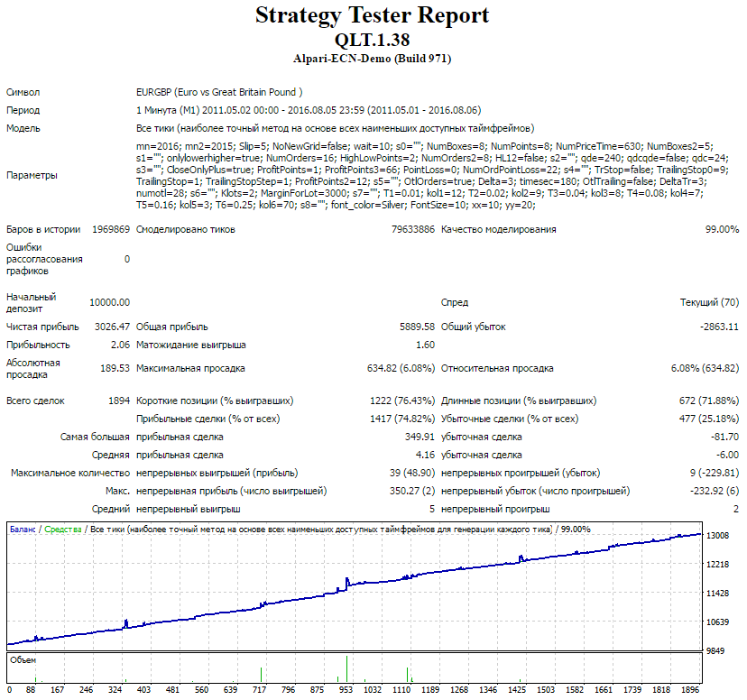Click the parameter line starting 'T5=0.16; kol5=3'
The height and width of the screenshot is (700, 747).
click(336, 206)
